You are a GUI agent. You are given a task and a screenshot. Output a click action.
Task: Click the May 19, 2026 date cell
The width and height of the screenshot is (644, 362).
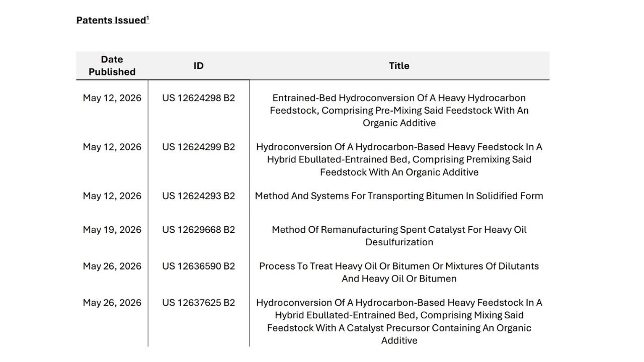tap(112, 230)
